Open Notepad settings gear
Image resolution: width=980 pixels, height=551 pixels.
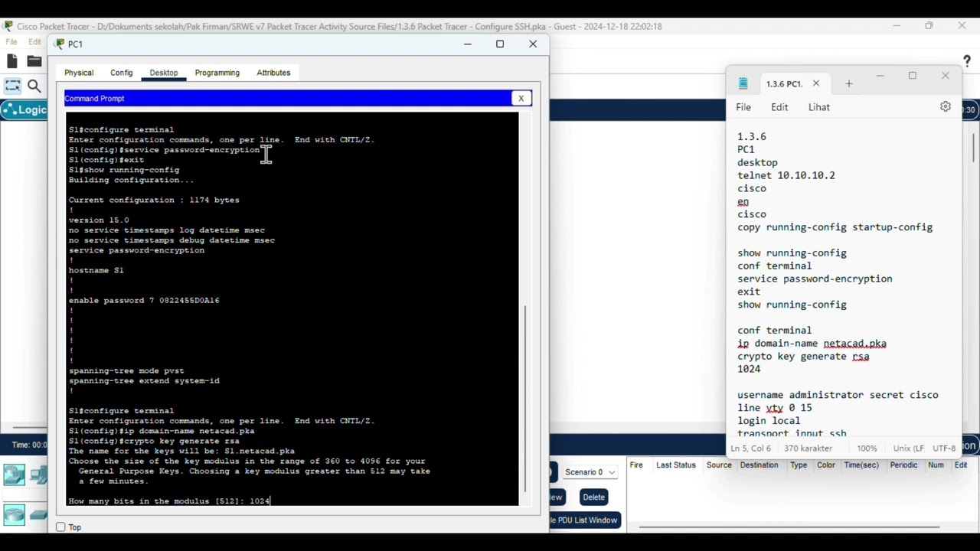(x=946, y=107)
